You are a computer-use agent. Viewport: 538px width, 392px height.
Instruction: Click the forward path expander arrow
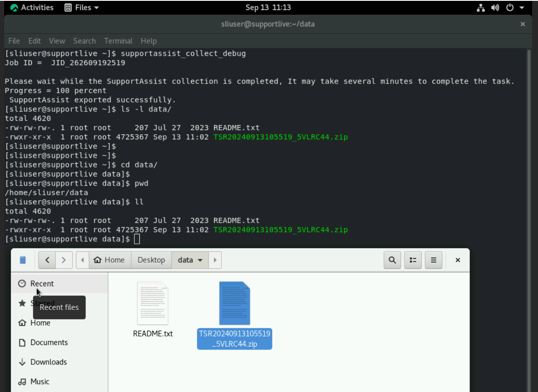tap(215, 260)
